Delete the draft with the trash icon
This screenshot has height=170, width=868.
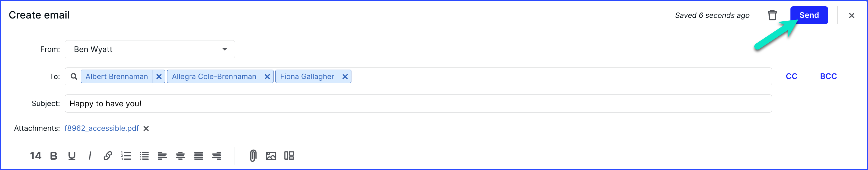[772, 15]
